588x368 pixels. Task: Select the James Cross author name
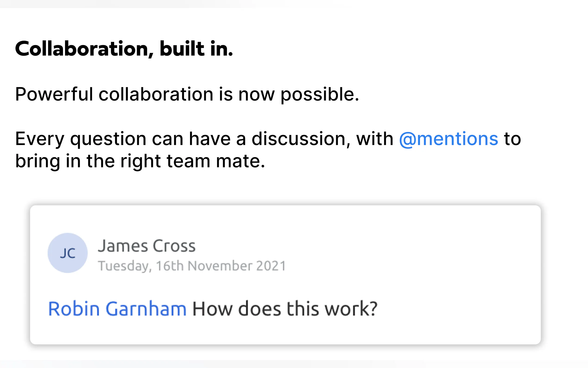pyautogui.click(x=147, y=246)
